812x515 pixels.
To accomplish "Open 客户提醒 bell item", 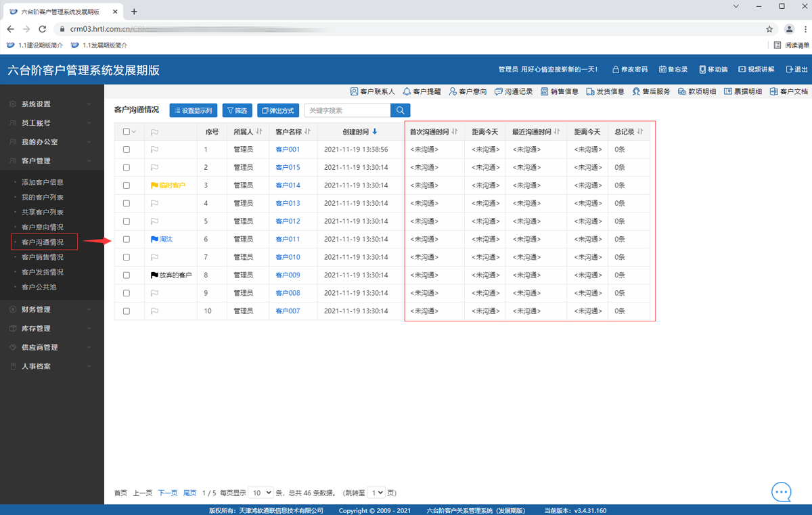I will tap(422, 91).
